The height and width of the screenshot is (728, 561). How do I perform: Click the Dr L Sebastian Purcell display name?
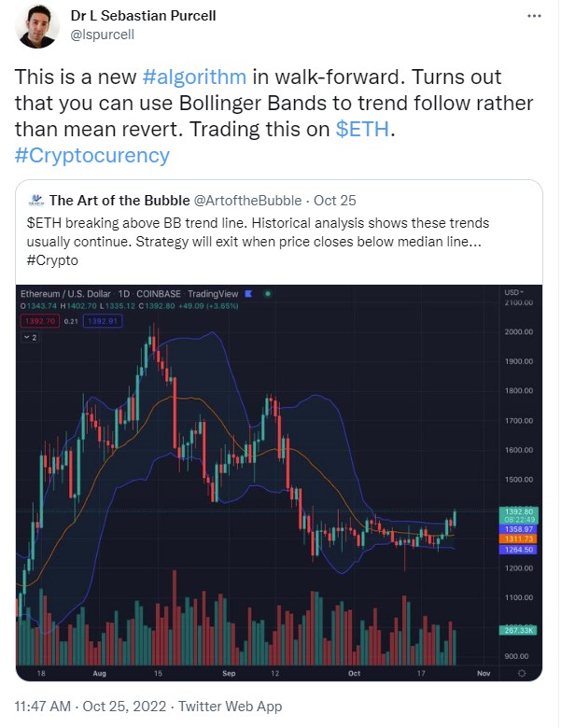[x=143, y=16]
